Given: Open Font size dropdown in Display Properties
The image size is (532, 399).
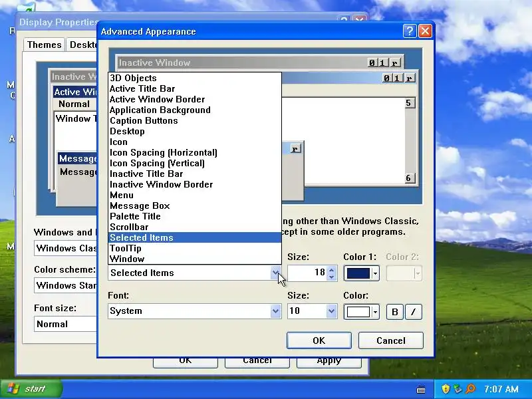Looking at the screenshot, I should coord(65,324).
